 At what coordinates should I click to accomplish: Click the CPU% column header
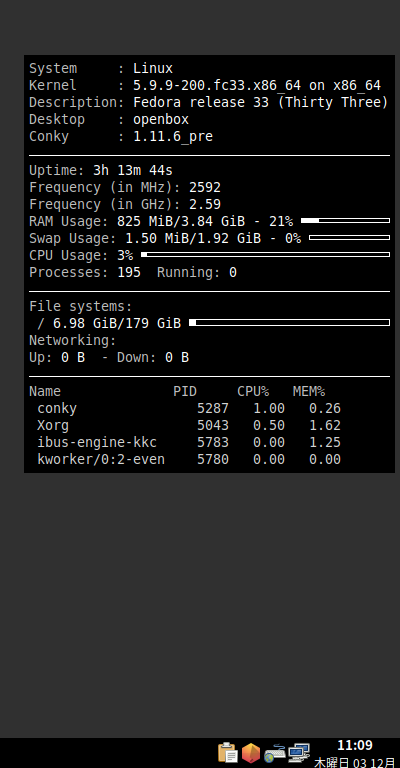pyautogui.click(x=253, y=391)
